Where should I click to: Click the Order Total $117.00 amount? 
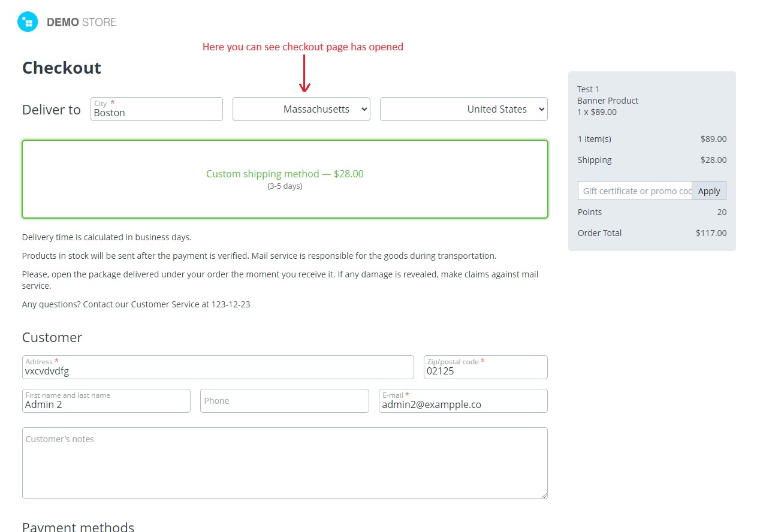click(x=711, y=233)
